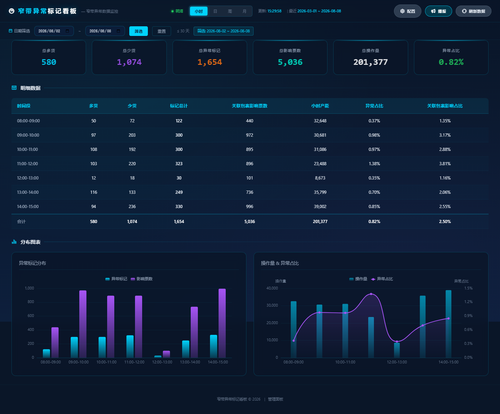Click the value 323 in the 11:00-12:00 row
Image resolution: width=500 pixels, height=414 pixels.
pos(179,164)
